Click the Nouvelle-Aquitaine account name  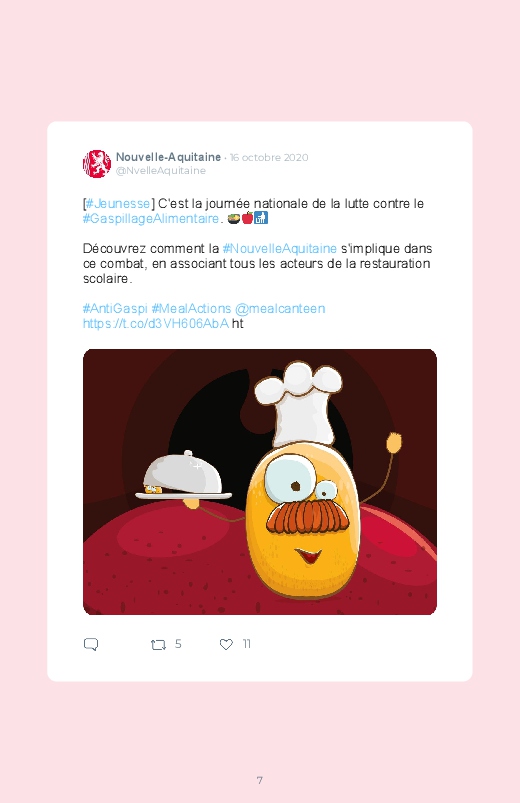tap(168, 157)
